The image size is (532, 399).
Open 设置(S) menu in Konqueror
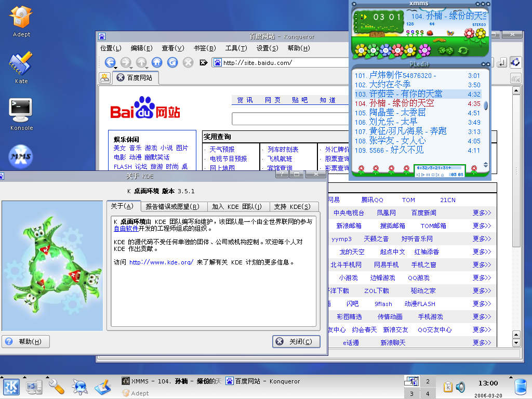pos(267,48)
